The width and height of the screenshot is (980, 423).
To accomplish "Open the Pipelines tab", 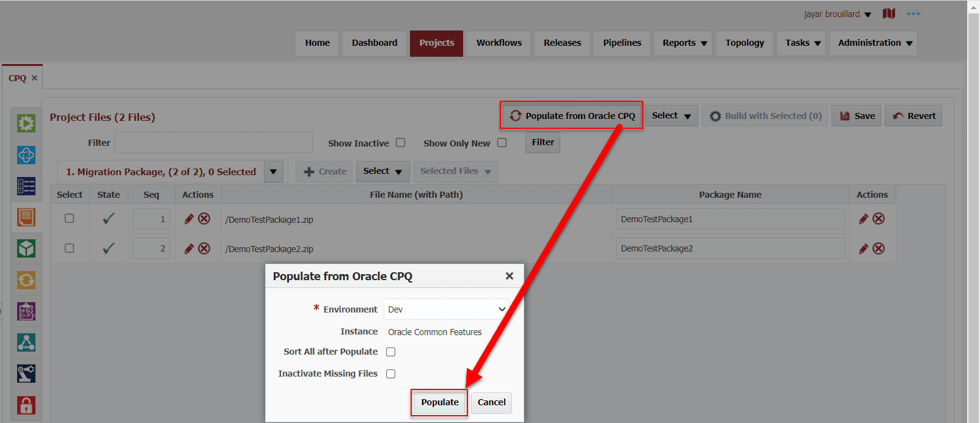I will (622, 43).
